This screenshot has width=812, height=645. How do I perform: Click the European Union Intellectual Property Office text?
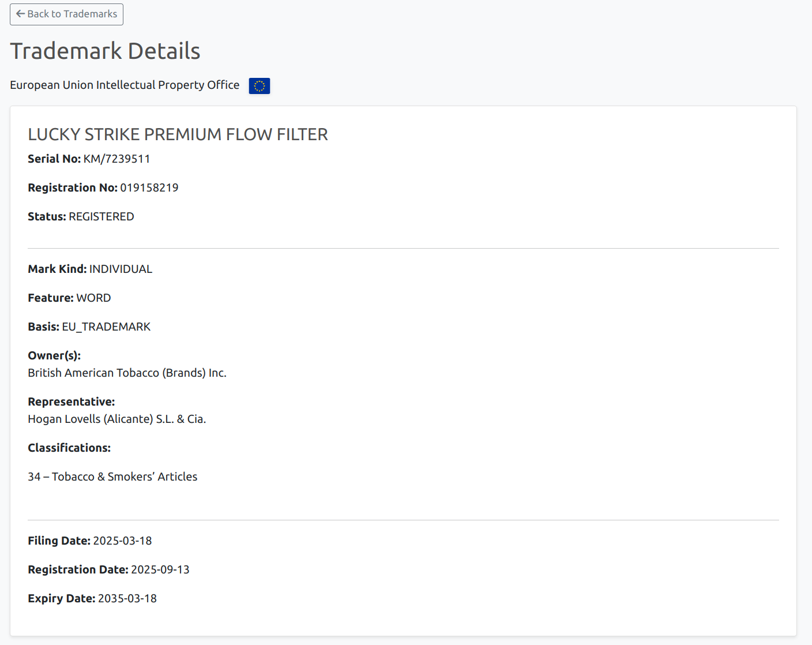tap(125, 85)
